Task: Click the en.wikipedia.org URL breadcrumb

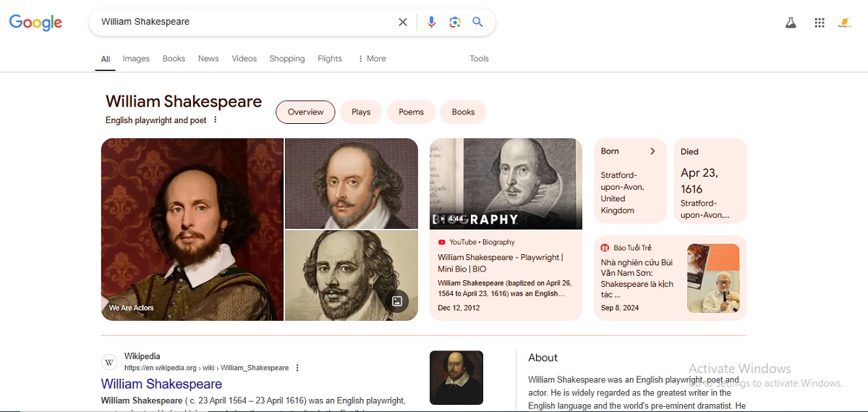Action: 206,368
